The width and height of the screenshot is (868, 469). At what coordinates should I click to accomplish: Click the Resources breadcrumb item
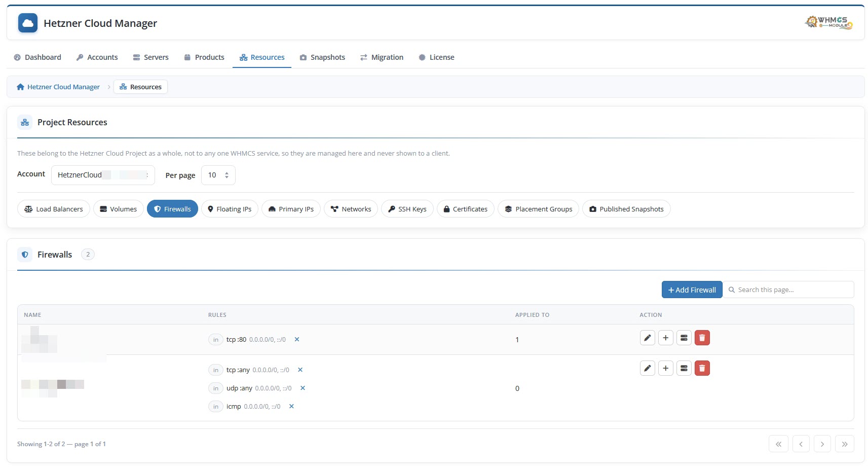(x=140, y=87)
